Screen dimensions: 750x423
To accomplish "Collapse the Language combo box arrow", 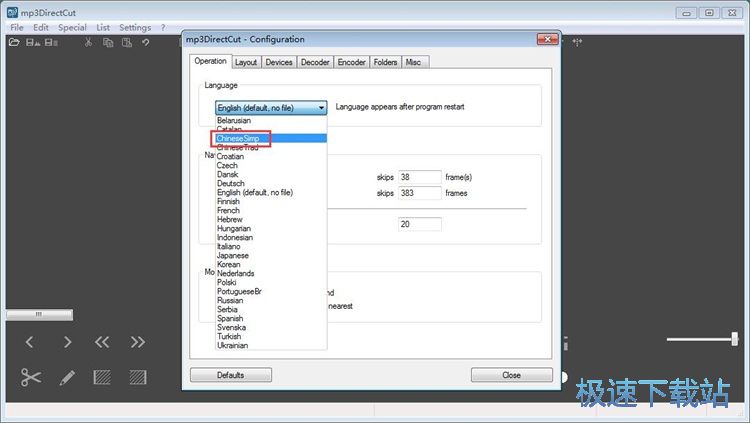I will pos(321,107).
